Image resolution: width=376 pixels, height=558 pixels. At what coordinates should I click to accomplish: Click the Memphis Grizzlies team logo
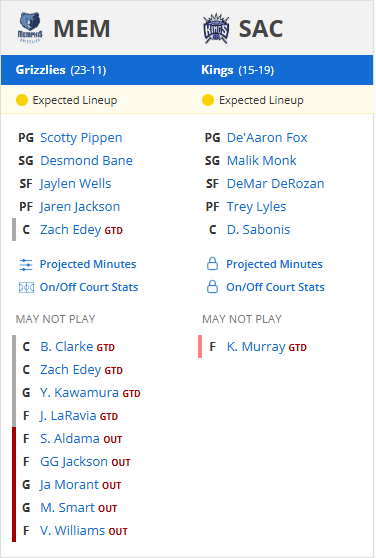30,28
